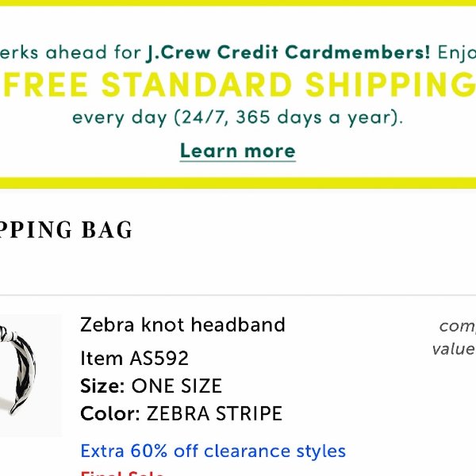Click the "Enjoy" word in the banner
Viewport: 476px width, 476px height.
(x=457, y=53)
